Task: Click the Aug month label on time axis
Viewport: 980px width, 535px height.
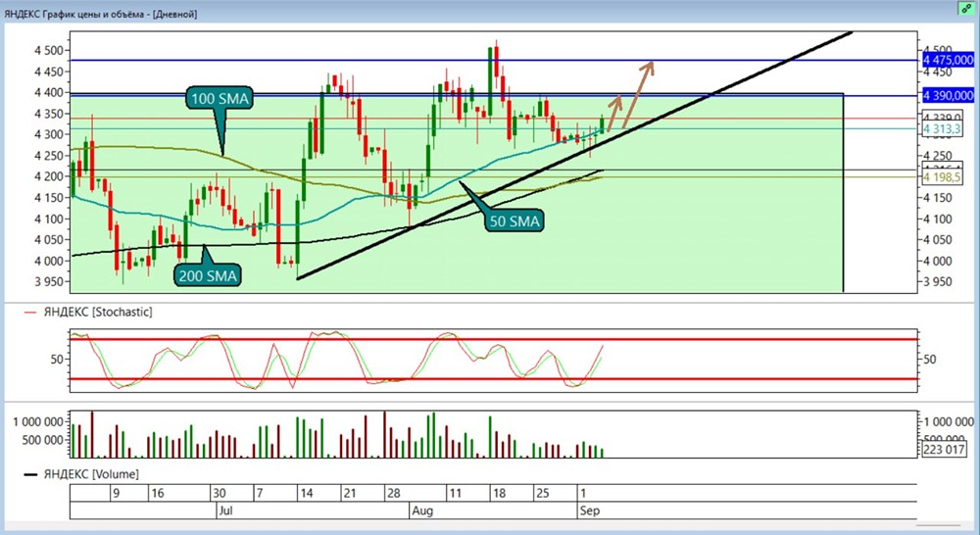Action: [421, 511]
